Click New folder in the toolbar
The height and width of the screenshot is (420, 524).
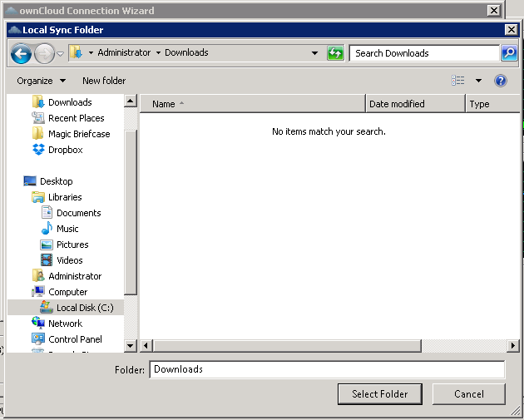click(104, 81)
